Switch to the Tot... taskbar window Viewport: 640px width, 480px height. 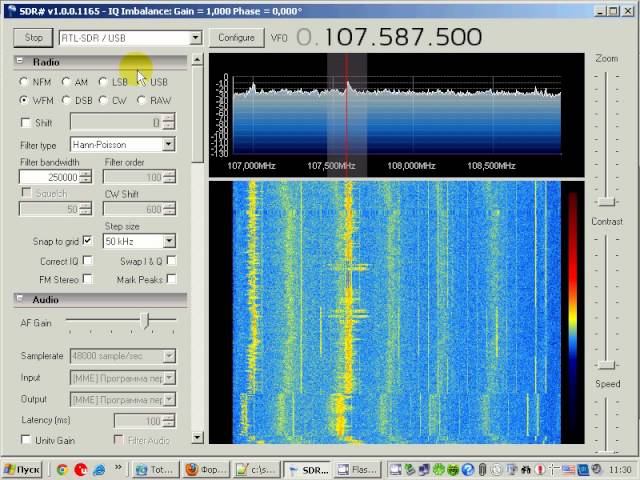157,470
